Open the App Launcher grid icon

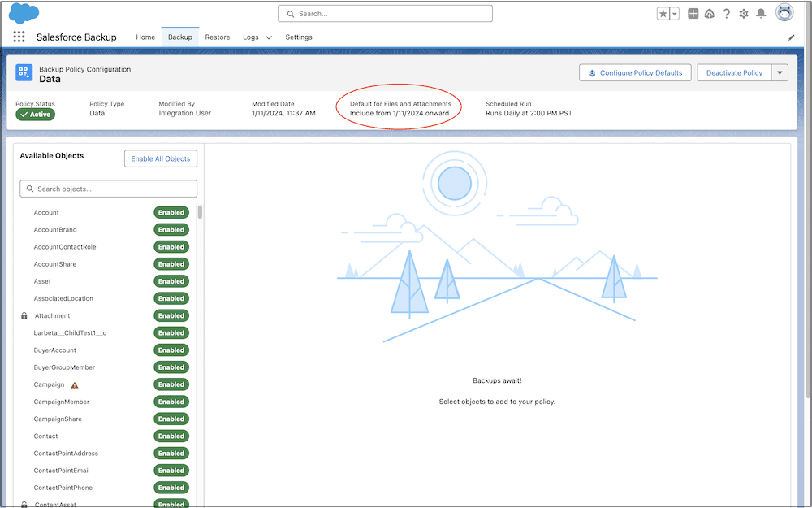coord(19,37)
